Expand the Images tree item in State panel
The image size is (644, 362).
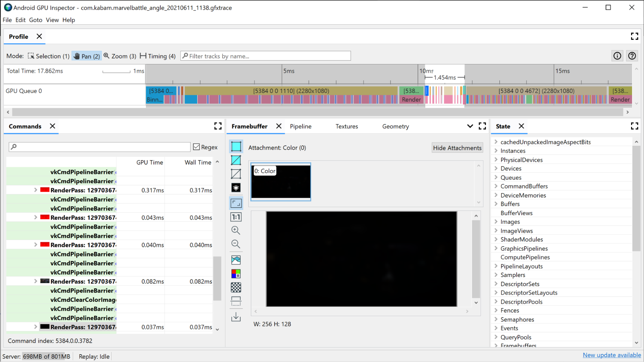[x=495, y=221]
